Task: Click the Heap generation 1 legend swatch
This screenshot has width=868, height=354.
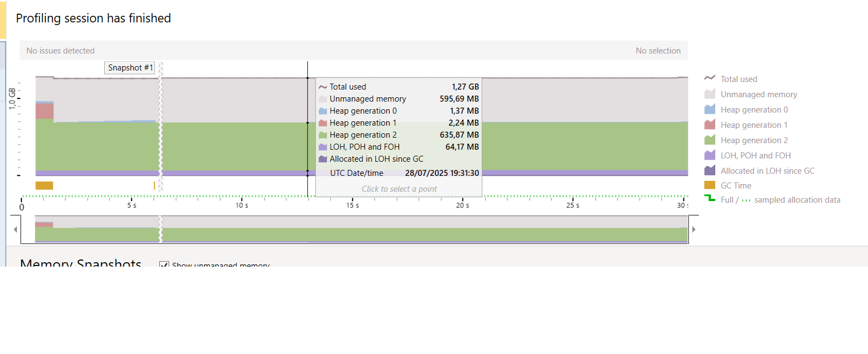Action: click(709, 125)
